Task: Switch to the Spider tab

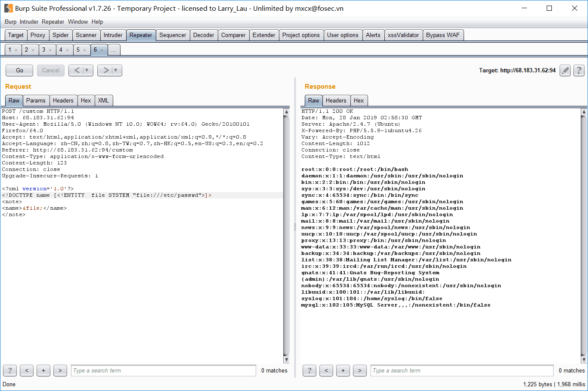Action: pos(61,35)
